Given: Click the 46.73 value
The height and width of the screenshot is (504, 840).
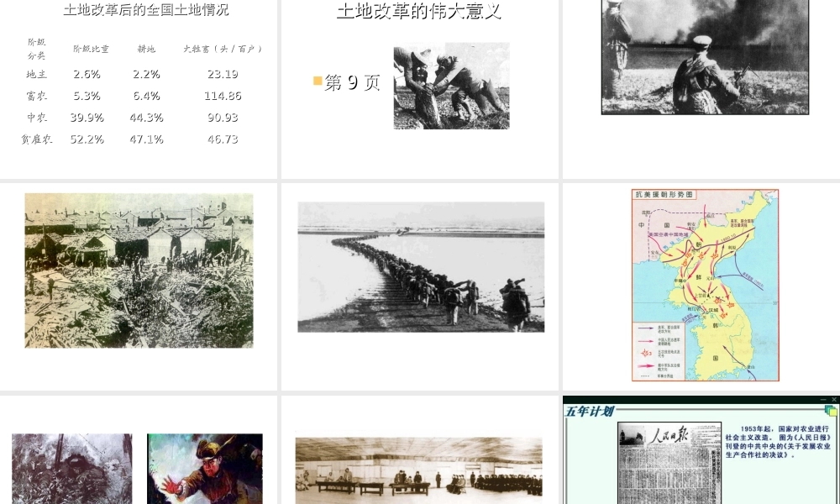Looking at the screenshot, I should (223, 139).
